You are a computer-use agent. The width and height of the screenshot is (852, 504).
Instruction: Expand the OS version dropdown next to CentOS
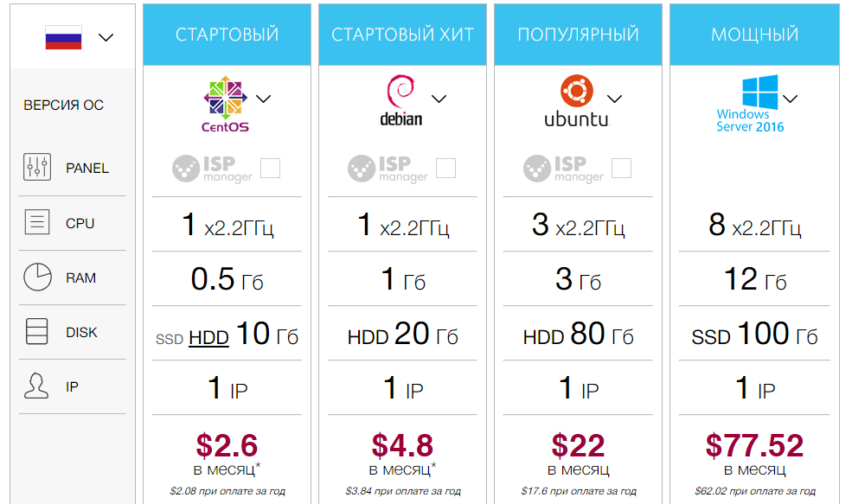click(265, 98)
